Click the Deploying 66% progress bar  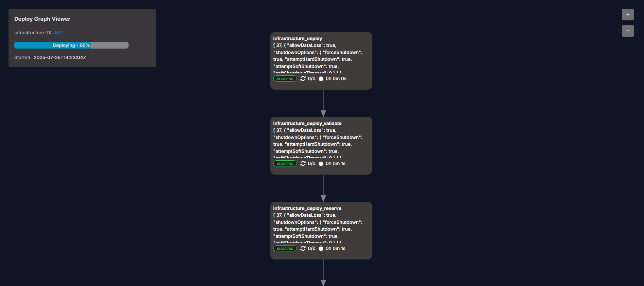coord(71,45)
